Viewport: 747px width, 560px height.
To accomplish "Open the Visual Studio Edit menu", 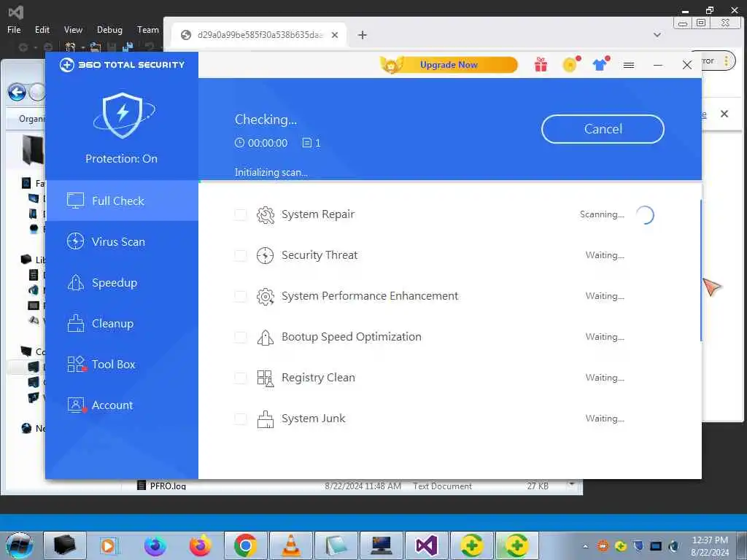I will click(42, 29).
